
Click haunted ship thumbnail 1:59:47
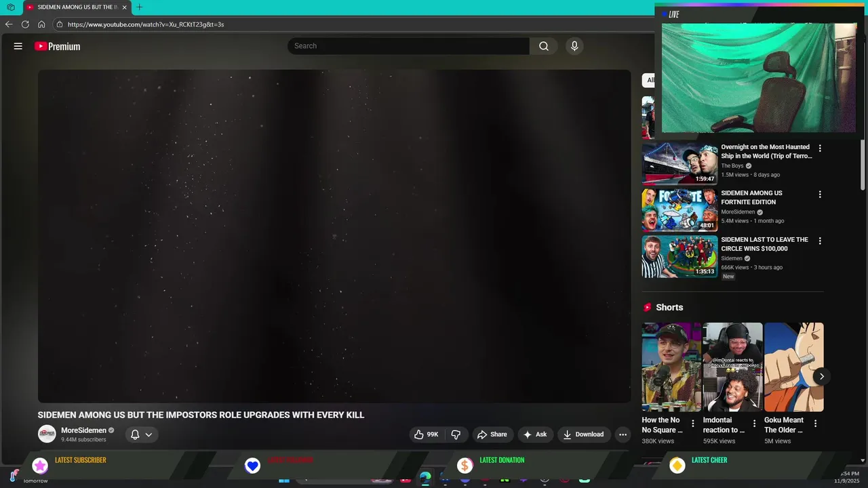tap(679, 163)
